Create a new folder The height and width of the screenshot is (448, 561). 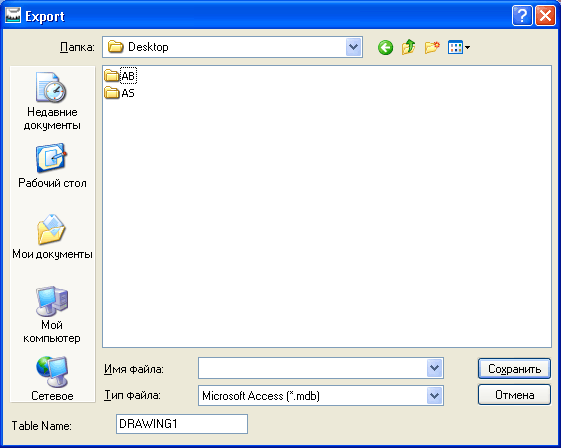pyautogui.click(x=432, y=47)
